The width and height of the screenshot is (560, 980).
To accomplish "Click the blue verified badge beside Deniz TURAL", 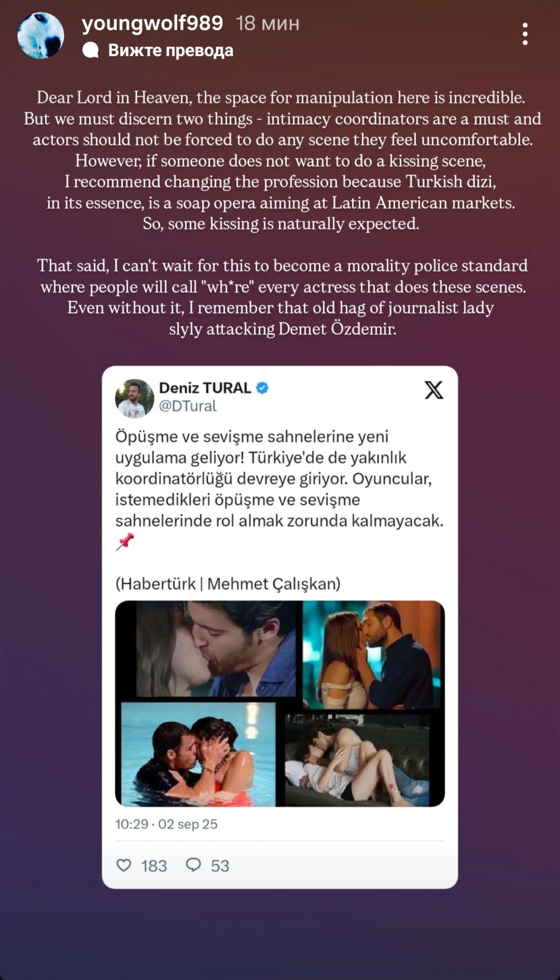I will pyautogui.click(x=263, y=388).
